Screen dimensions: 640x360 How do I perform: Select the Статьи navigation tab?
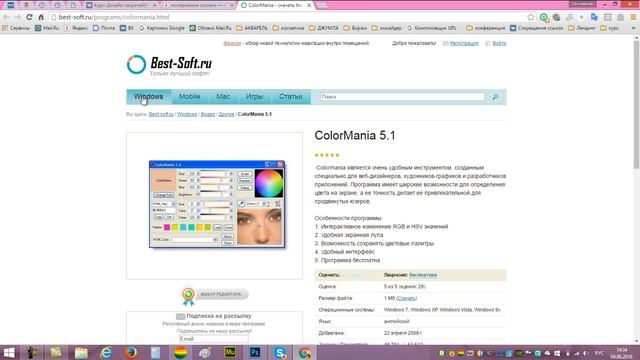(291, 97)
